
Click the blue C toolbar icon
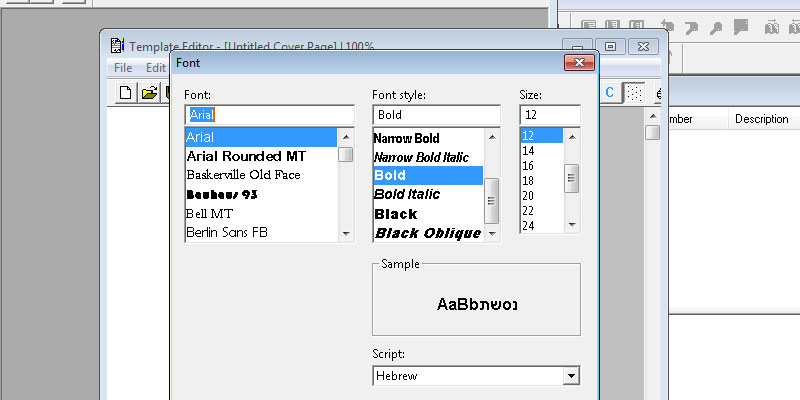coord(610,93)
